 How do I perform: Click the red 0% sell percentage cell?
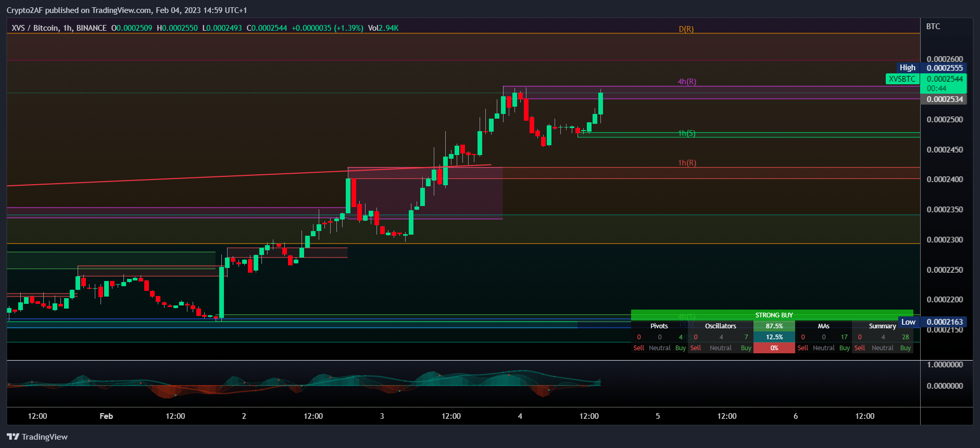(x=774, y=348)
